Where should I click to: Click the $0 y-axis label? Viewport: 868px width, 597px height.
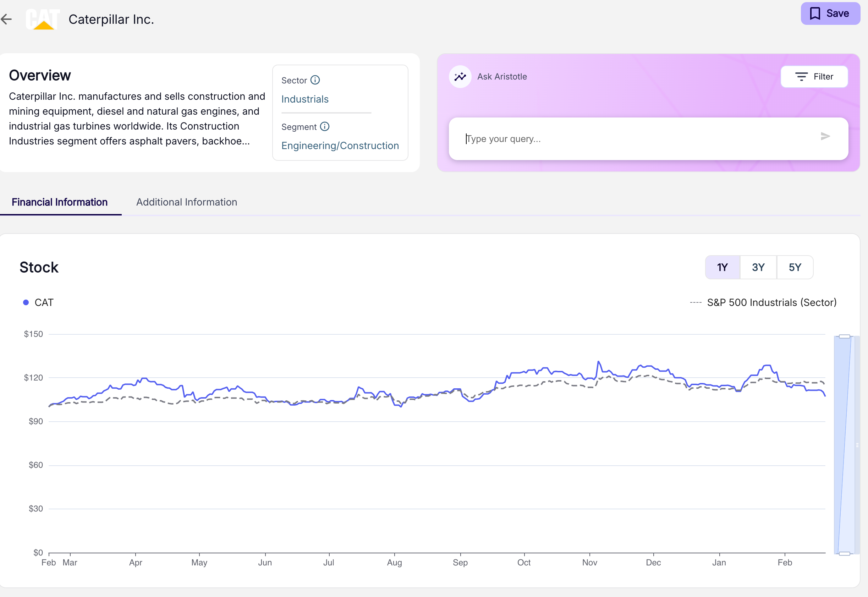[38, 553]
